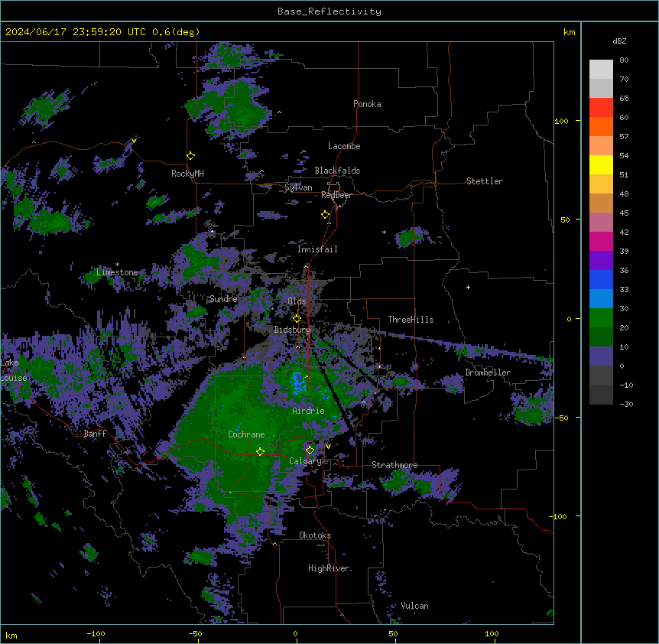The height and width of the screenshot is (644, 659).
Task: Click legend value 80
Action: point(624,60)
